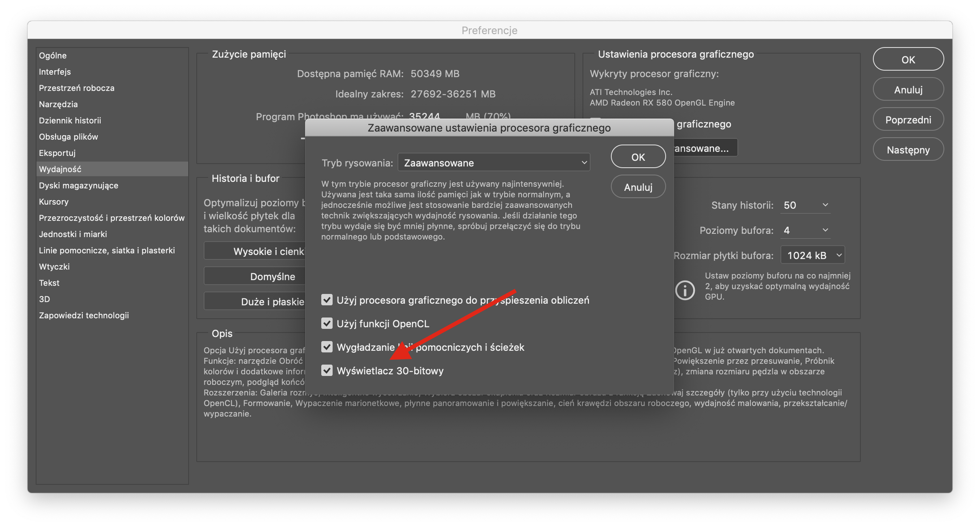Switch to Dyski magazynujące category
980x527 pixels.
pyautogui.click(x=79, y=186)
